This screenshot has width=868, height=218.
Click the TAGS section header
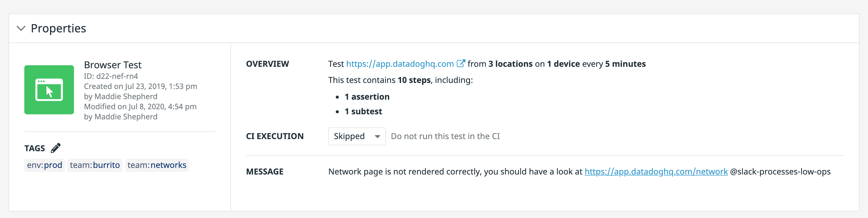34,148
